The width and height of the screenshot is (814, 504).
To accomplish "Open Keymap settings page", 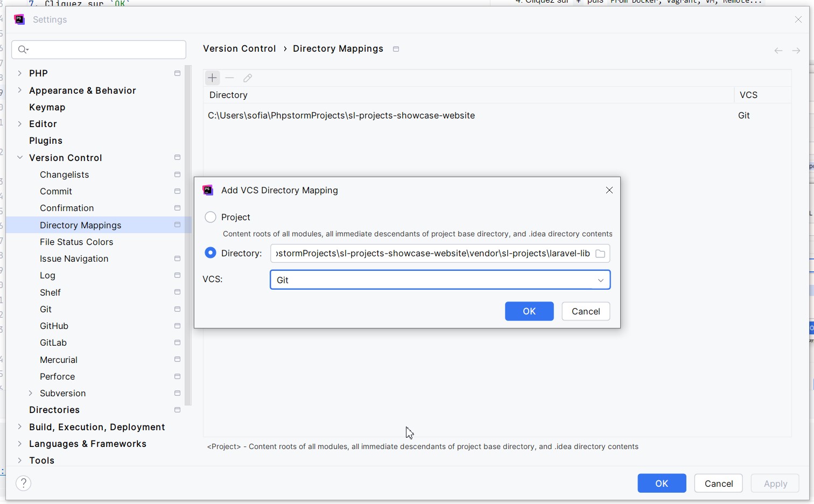I will point(47,107).
